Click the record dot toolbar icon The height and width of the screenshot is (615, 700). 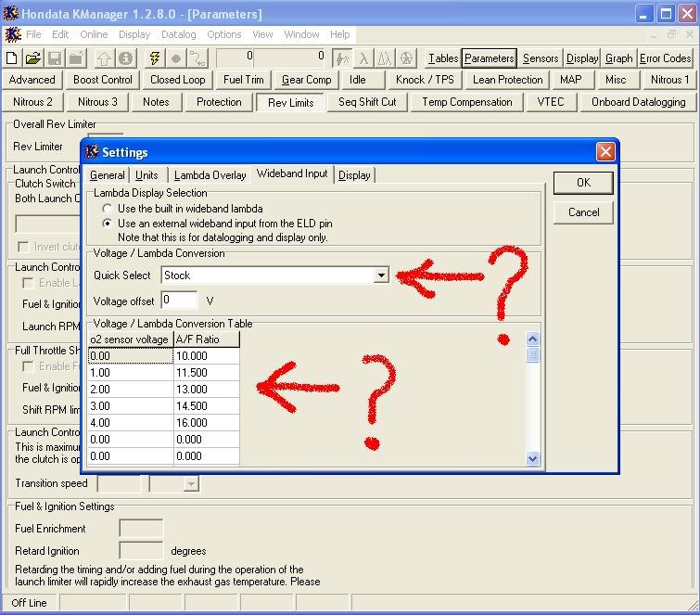176,58
